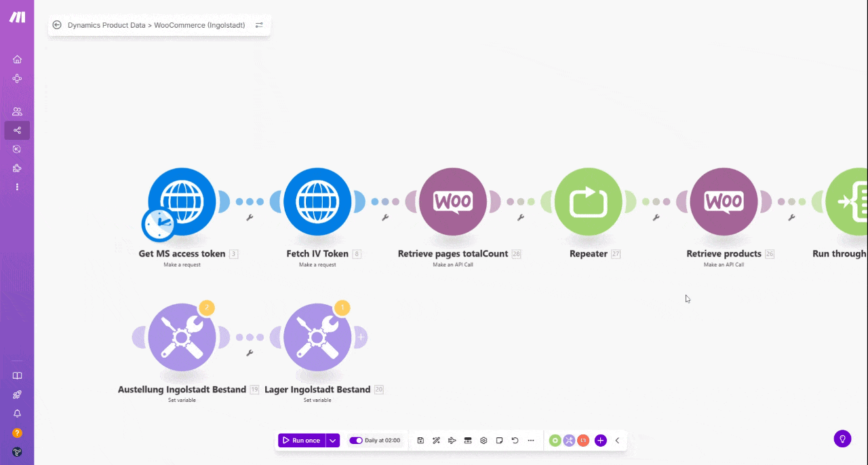The height and width of the screenshot is (465, 868).
Task: Toggle the Daily at 02:00 schedule switch
Action: 356,441
